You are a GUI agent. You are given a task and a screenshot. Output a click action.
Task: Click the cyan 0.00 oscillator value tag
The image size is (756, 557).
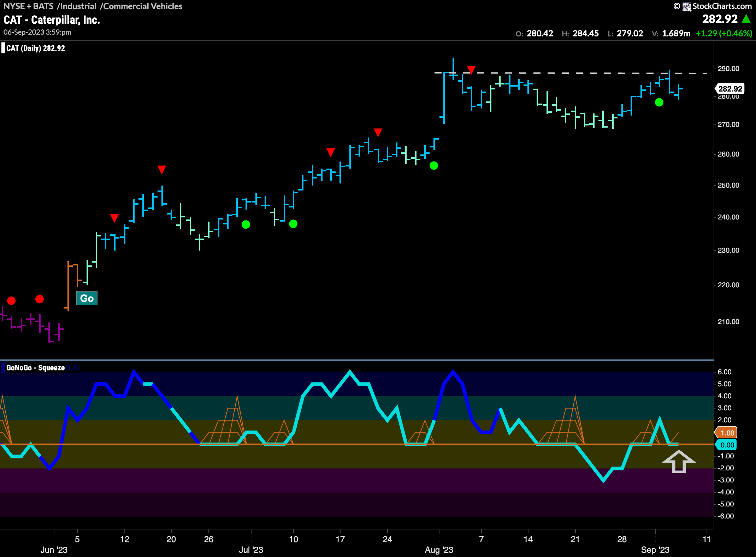pos(726,445)
